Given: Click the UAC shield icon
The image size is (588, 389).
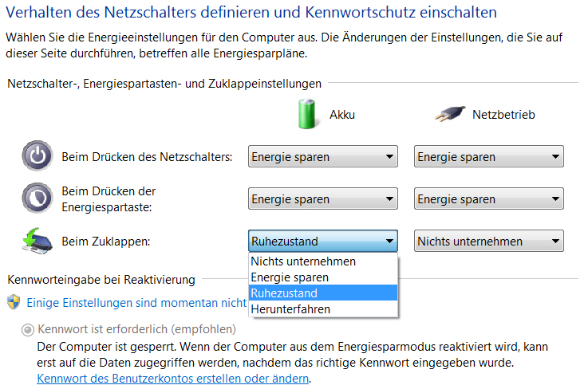Looking at the screenshot, I should click(14, 302).
